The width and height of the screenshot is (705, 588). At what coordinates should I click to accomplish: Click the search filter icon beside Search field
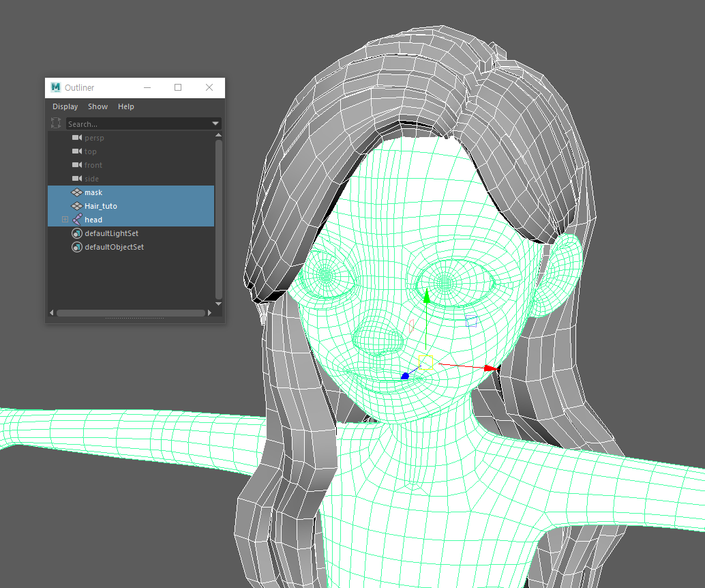pyautogui.click(x=56, y=123)
